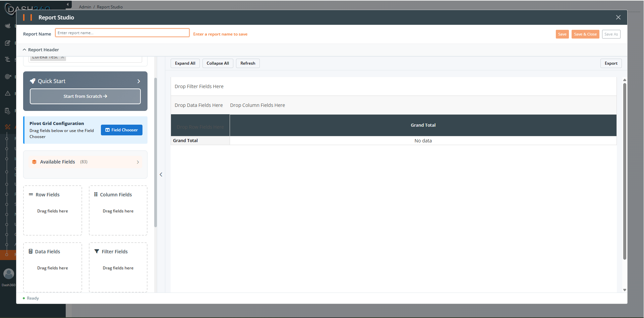The image size is (644, 318).
Task: Collapse the left configuration panel arrow
Action: 161,175
